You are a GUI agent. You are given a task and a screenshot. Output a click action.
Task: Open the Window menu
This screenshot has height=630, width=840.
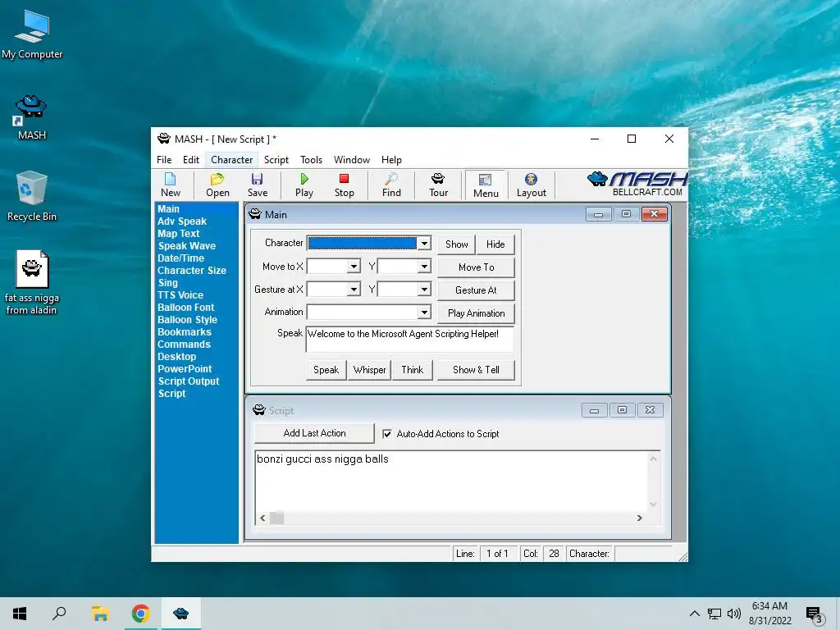tap(351, 160)
